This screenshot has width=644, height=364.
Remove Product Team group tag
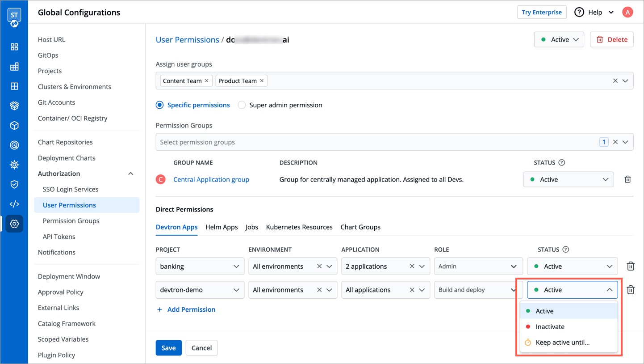(262, 81)
